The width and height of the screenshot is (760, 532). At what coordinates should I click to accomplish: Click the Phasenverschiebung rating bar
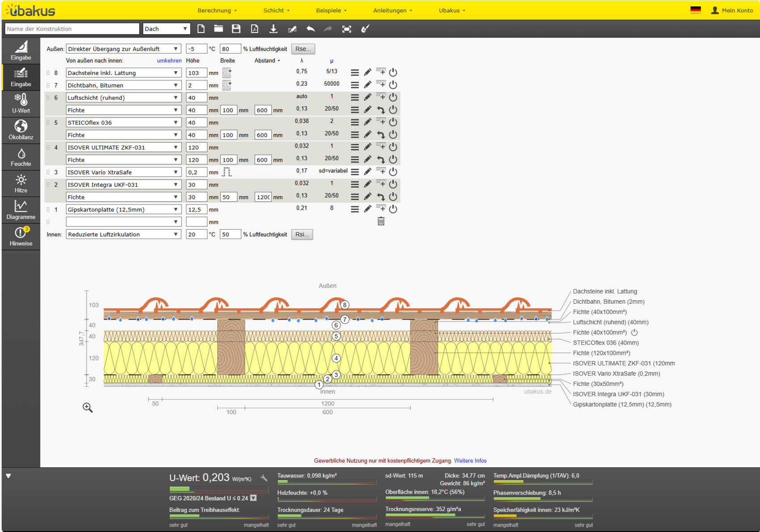point(543,499)
